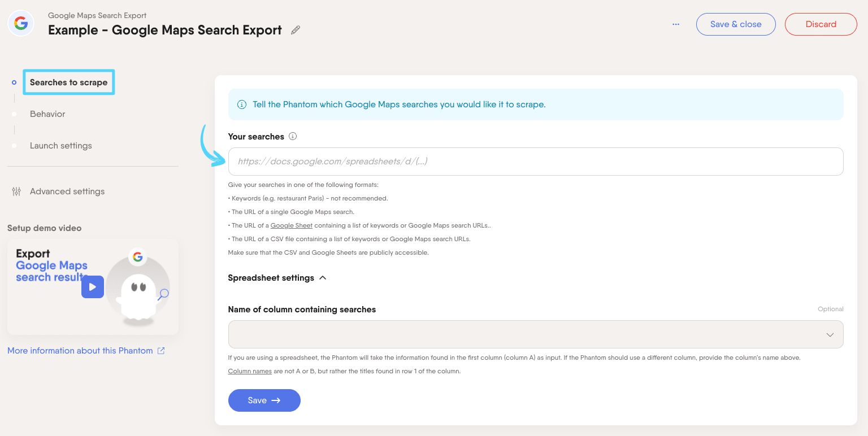Screen dimensions: 868x436
Task: Select the Launch settings step circle
Action: [x=14, y=146]
